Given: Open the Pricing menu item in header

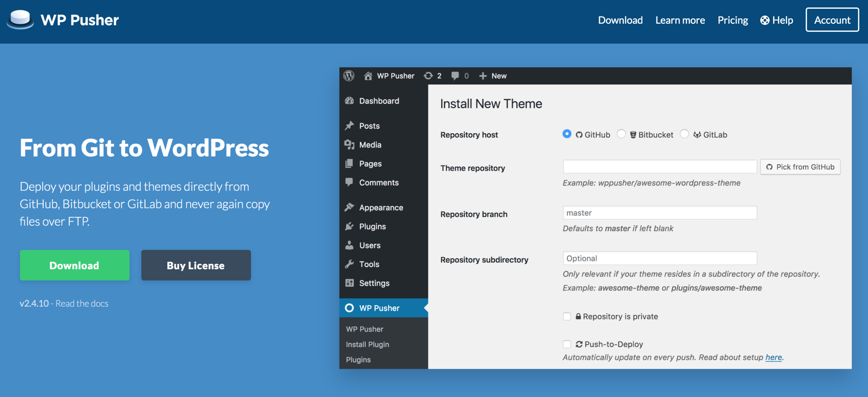Looking at the screenshot, I should [732, 20].
